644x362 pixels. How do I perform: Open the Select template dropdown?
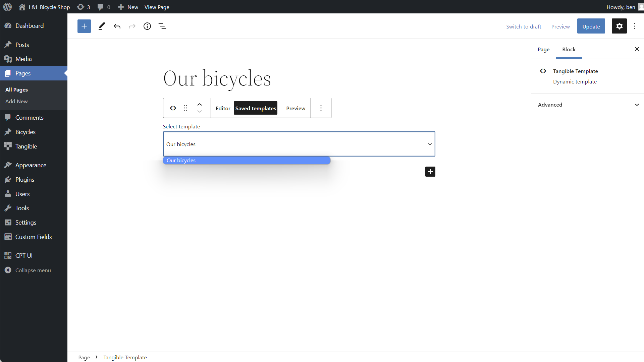299,144
